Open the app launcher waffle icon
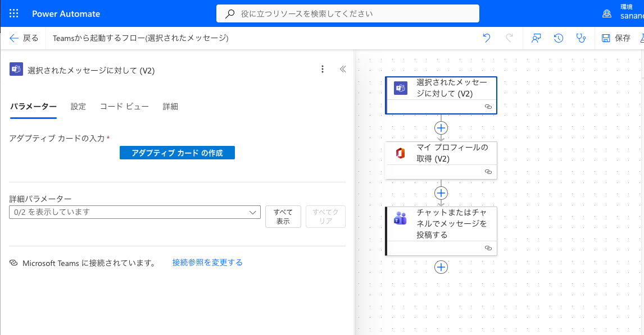This screenshot has height=335, width=644. coord(14,13)
